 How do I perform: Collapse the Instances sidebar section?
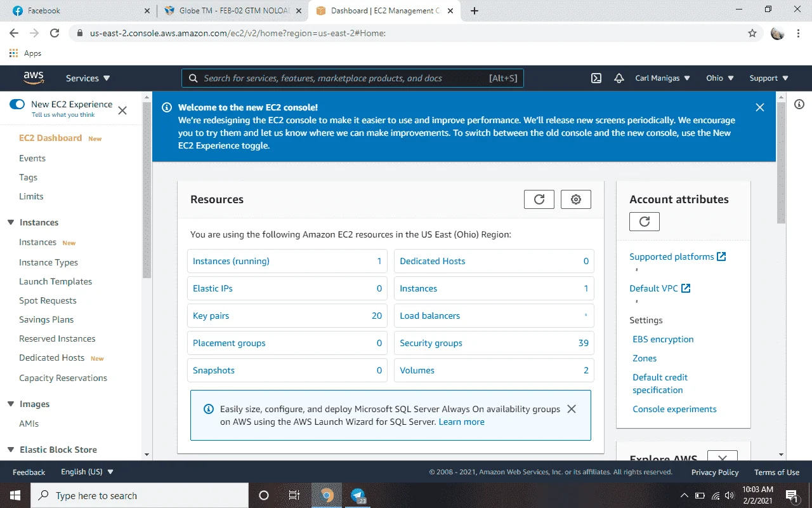pos(11,222)
